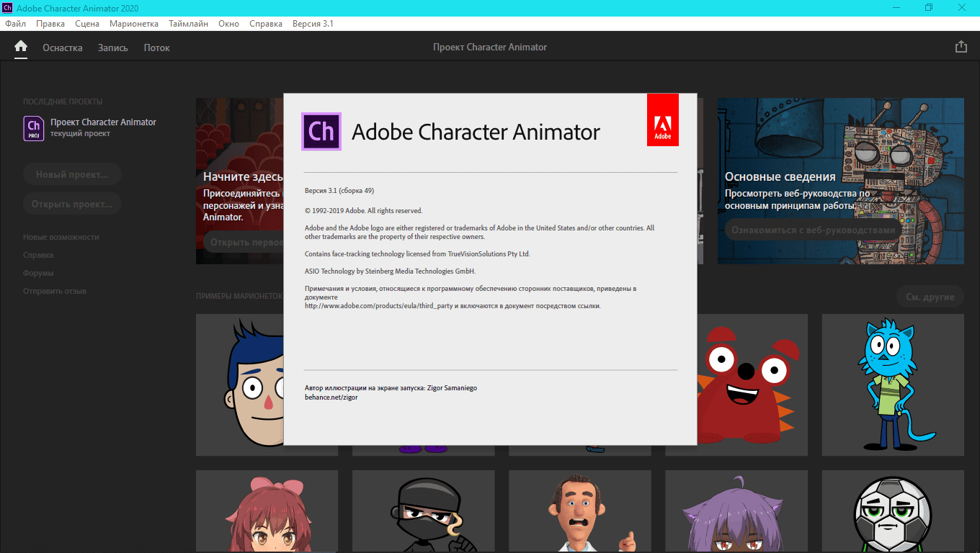Image resolution: width=980 pixels, height=553 pixels.
Task: Switch to the Поток workspace tab
Action: [x=157, y=48]
